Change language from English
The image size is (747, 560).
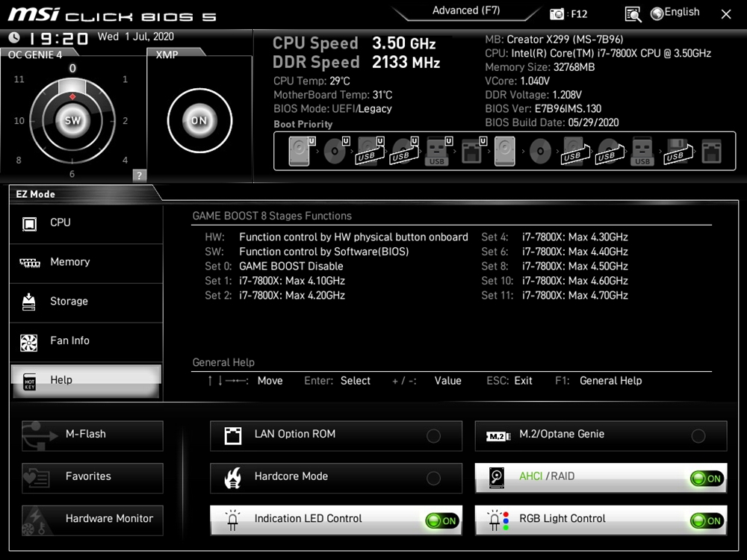coord(682,13)
